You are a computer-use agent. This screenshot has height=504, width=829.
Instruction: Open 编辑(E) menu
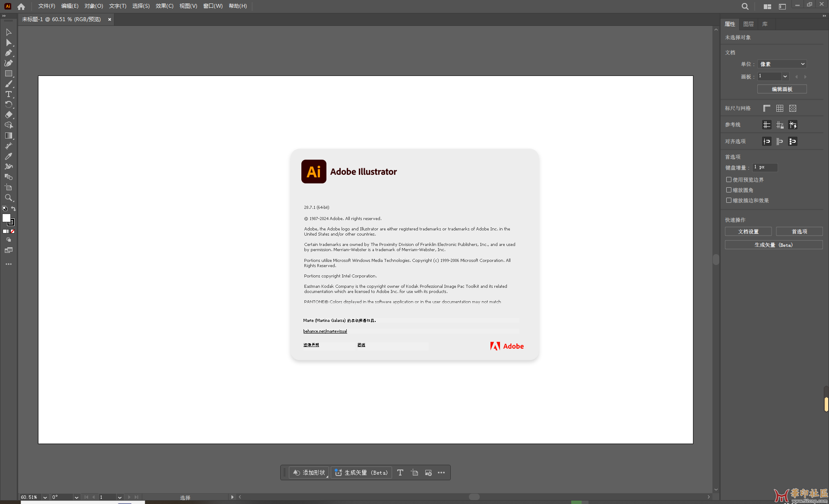(70, 6)
